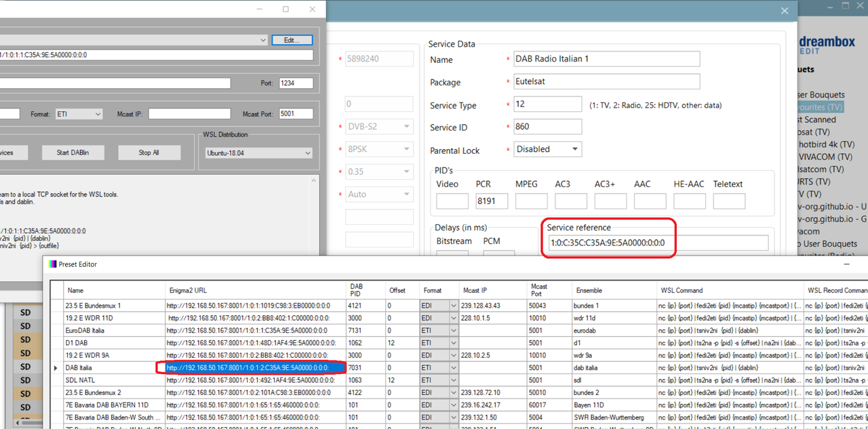Sort by Name column header in Preset Editor
This screenshot has height=429, width=868.
[x=115, y=290]
